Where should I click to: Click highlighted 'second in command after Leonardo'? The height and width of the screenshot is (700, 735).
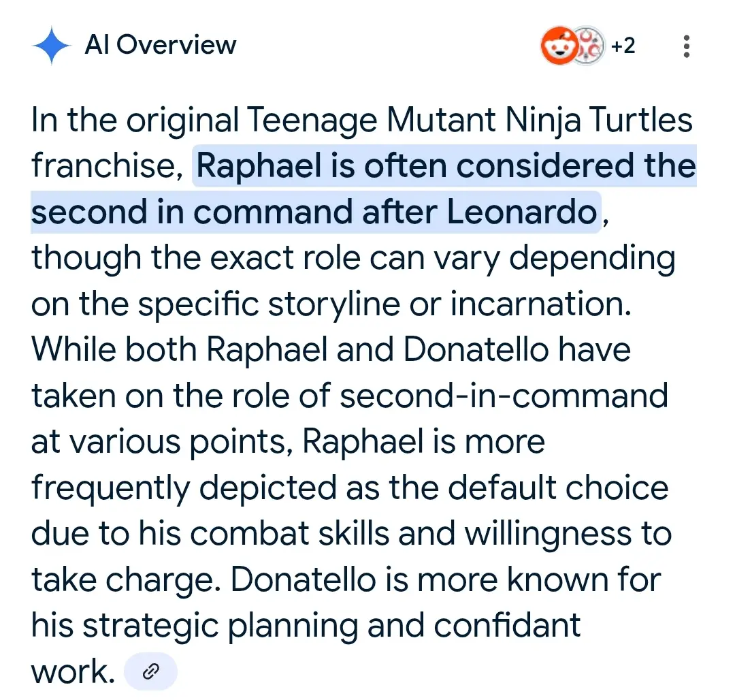[314, 212]
